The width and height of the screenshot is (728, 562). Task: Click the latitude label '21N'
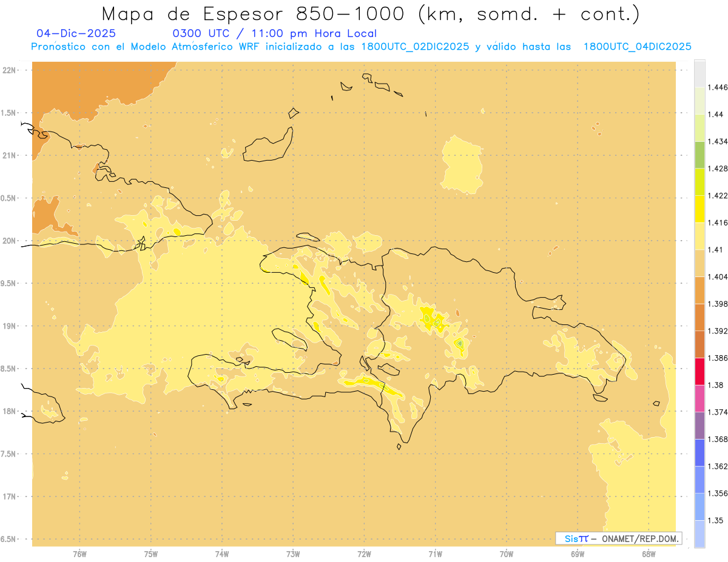10,156
